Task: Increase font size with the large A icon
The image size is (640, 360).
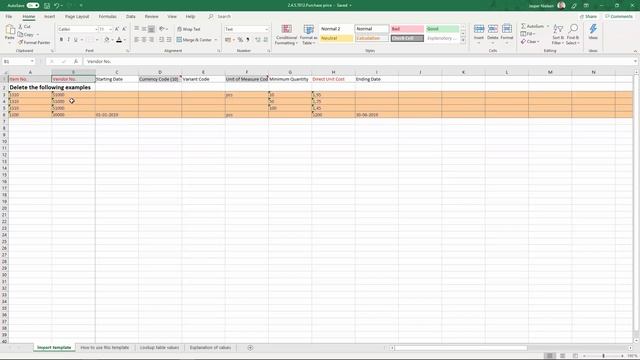Action: click(117, 29)
